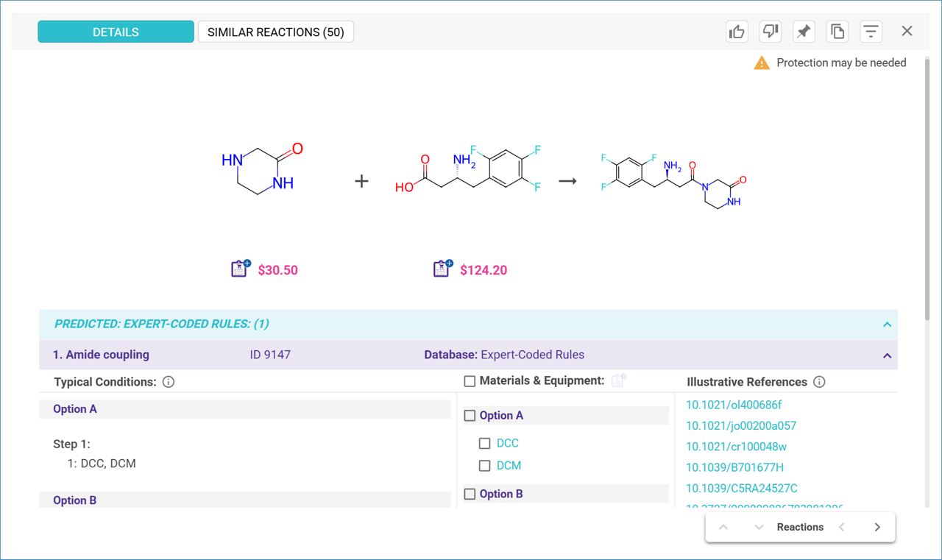Switch to Similar Reactions (50) tab
This screenshot has width=942, height=560.
pyautogui.click(x=275, y=32)
